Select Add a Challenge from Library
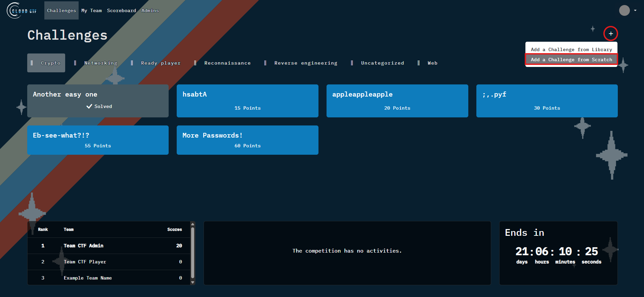Image resolution: width=644 pixels, height=297 pixels. click(x=571, y=49)
